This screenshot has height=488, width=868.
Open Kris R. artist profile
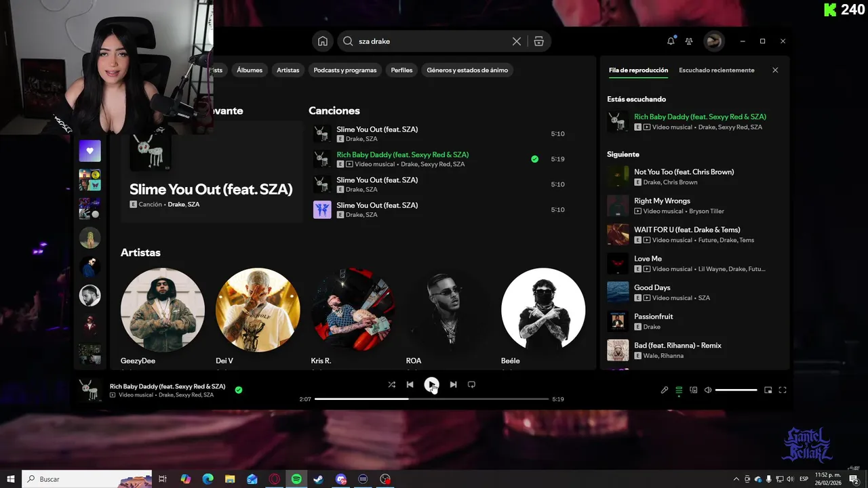tap(353, 317)
